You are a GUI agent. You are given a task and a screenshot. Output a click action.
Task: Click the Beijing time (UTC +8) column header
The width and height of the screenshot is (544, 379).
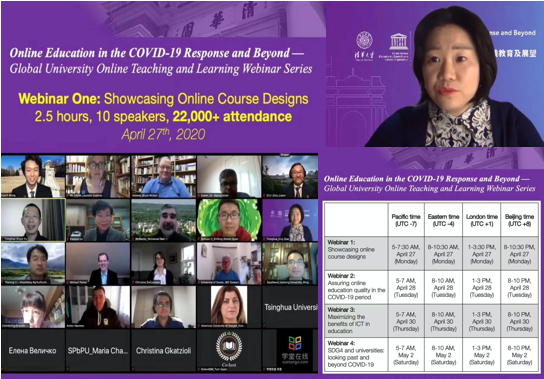(519, 220)
